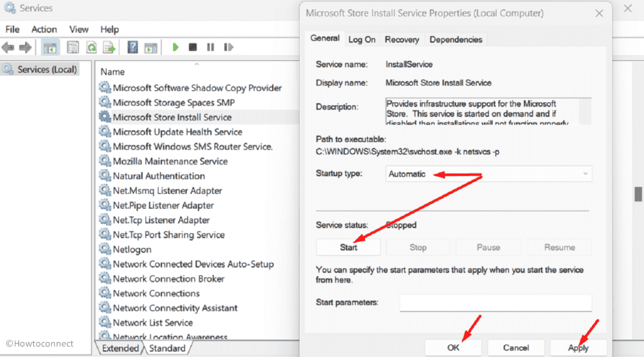Click the Refresh toolbar icon
The image size is (644, 357).
click(x=91, y=48)
